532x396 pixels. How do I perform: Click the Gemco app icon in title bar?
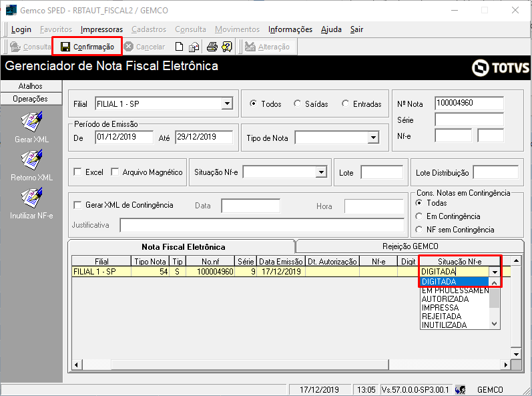pyautogui.click(x=11, y=10)
